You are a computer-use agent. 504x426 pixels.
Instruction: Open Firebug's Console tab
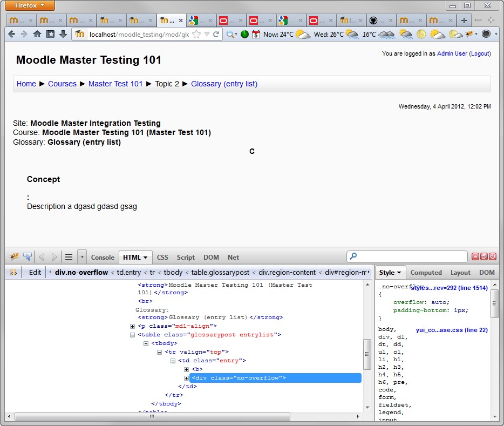coord(103,257)
